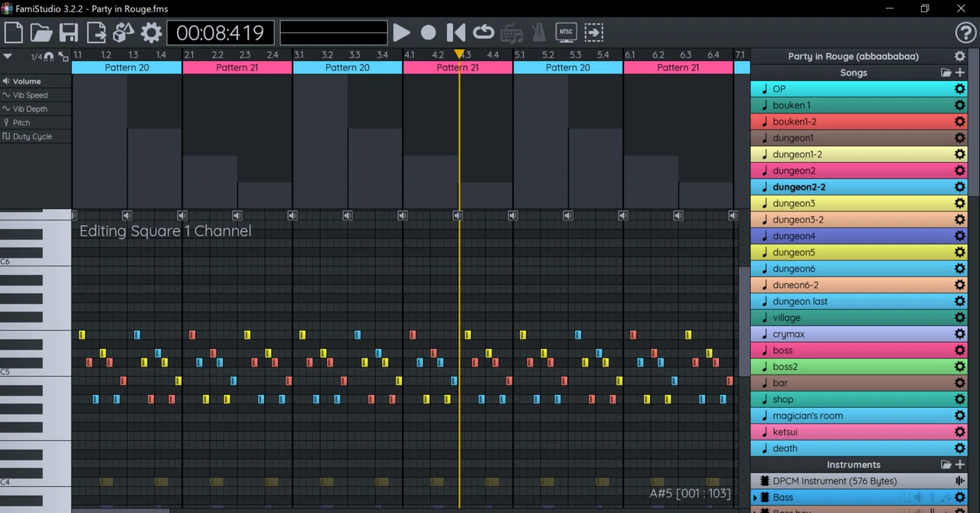Maximize the piano roll with the expand icon

(x=64, y=57)
